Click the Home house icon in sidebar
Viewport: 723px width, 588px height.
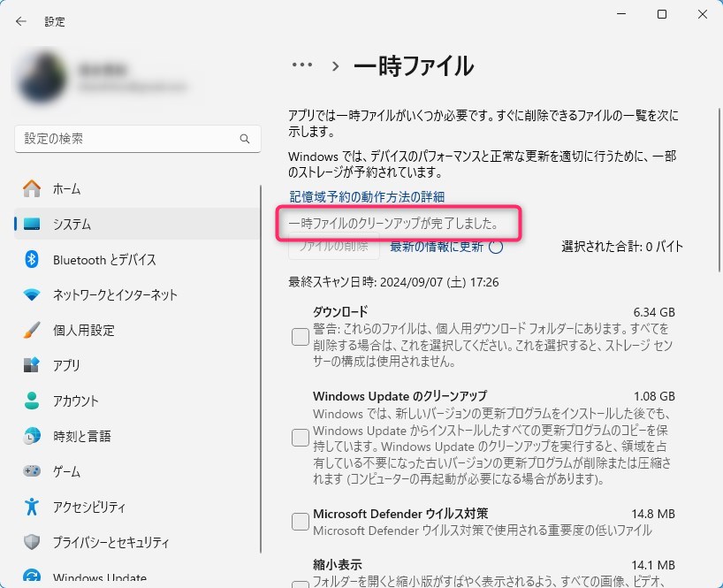coord(32,188)
